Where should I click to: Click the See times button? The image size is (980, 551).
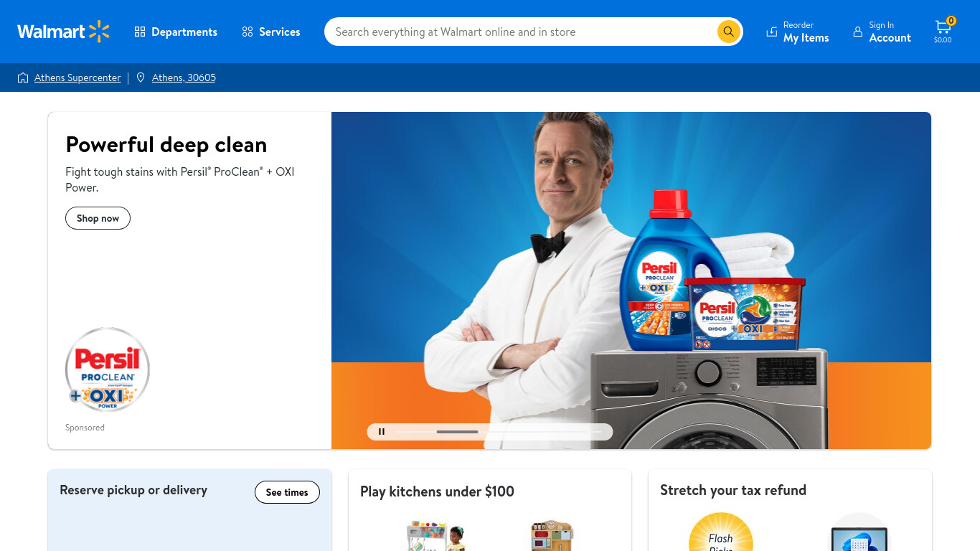[x=287, y=492]
